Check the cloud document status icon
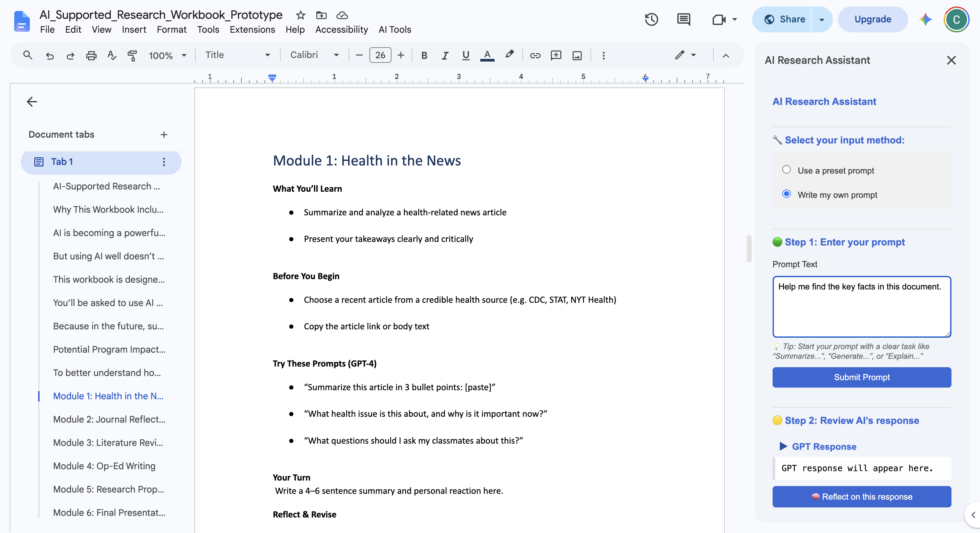The width and height of the screenshot is (980, 533). pyautogui.click(x=343, y=15)
